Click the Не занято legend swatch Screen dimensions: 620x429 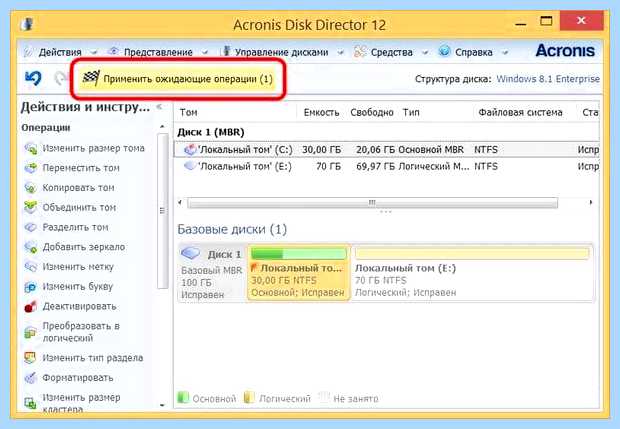point(324,398)
